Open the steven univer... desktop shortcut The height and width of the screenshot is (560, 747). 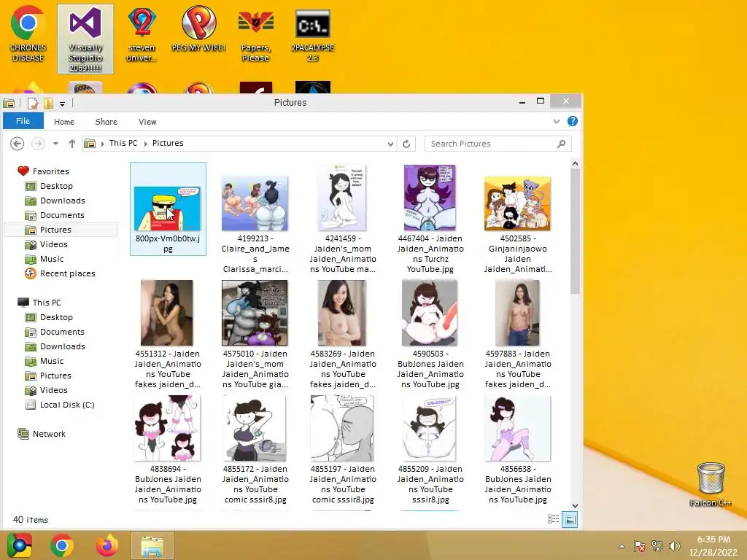click(142, 34)
